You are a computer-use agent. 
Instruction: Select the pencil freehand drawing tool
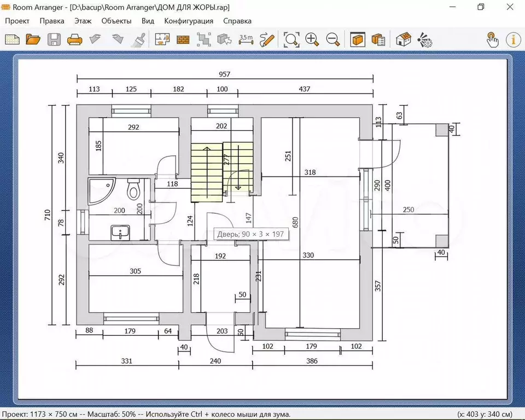pyautogui.click(x=267, y=39)
